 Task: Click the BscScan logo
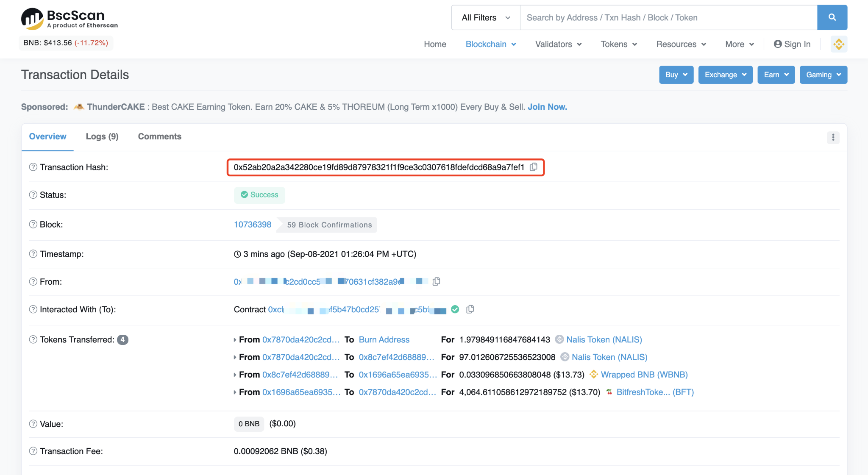[x=70, y=19]
